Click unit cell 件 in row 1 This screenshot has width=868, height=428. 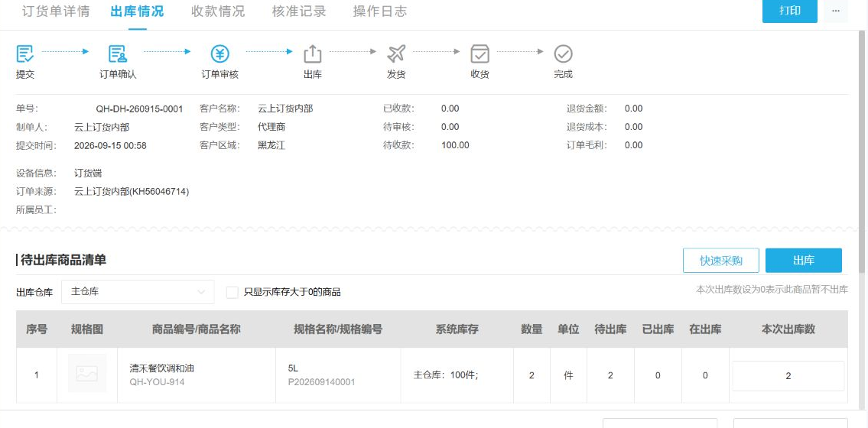click(568, 375)
